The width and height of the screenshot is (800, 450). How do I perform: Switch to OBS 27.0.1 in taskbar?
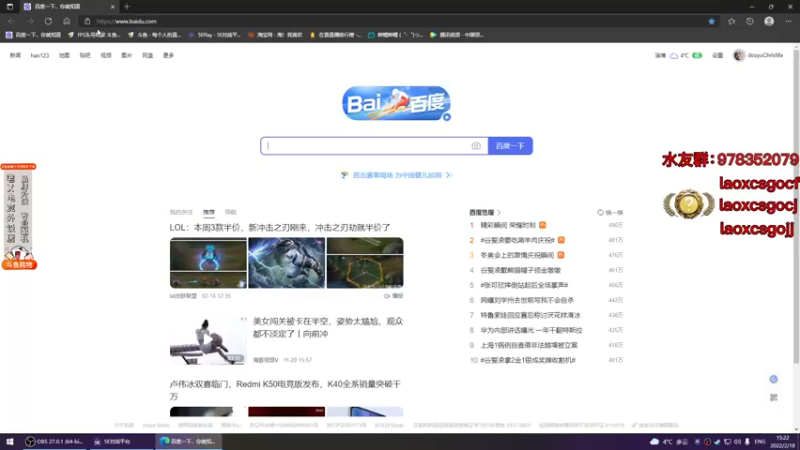55,441
